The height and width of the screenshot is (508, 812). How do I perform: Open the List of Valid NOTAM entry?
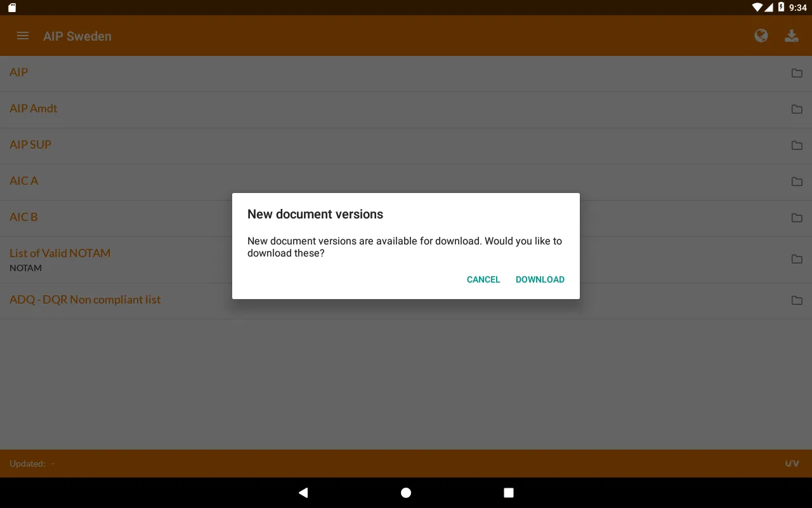point(60,253)
